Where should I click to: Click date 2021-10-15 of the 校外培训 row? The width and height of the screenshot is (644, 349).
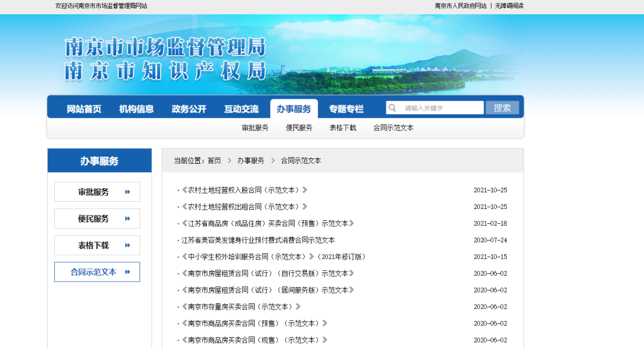(x=490, y=257)
